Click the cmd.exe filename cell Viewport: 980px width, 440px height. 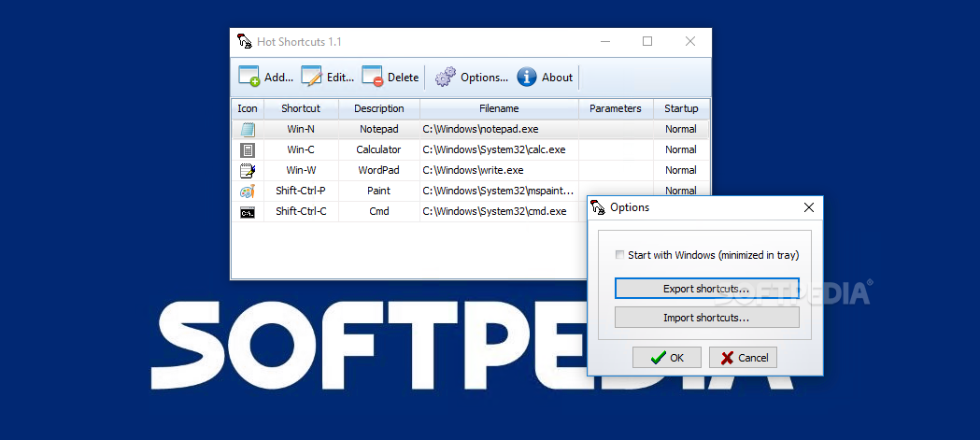coord(500,212)
